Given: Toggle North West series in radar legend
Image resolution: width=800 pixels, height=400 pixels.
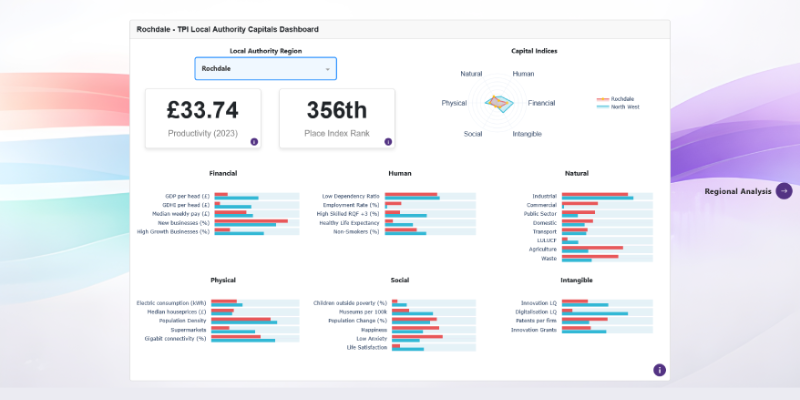Looking at the screenshot, I should pos(618,107).
